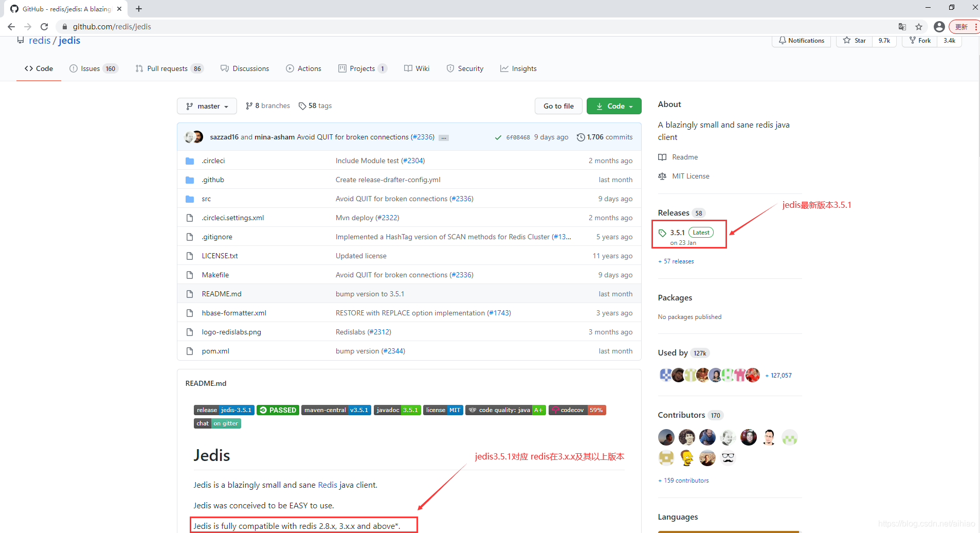The image size is (980, 533).
Task: Open the README.md file
Action: (222, 294)
